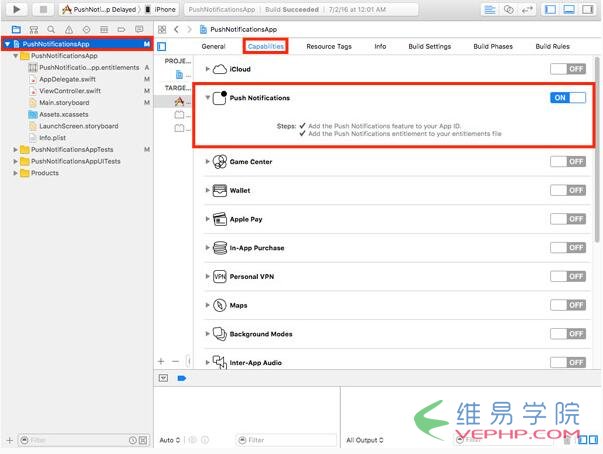Switch to the Capabilities tab
603x454 pixels.
pos(265,47)
